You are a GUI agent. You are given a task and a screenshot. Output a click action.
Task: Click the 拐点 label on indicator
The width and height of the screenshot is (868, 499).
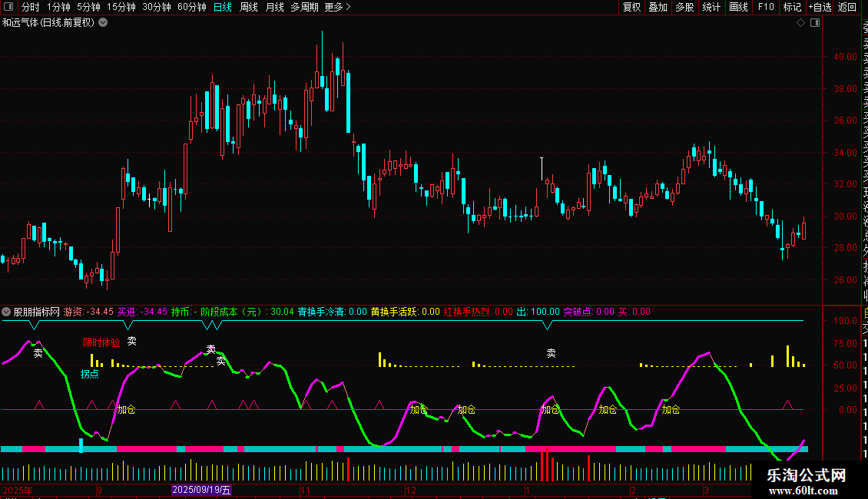click(x=89, y=374)
